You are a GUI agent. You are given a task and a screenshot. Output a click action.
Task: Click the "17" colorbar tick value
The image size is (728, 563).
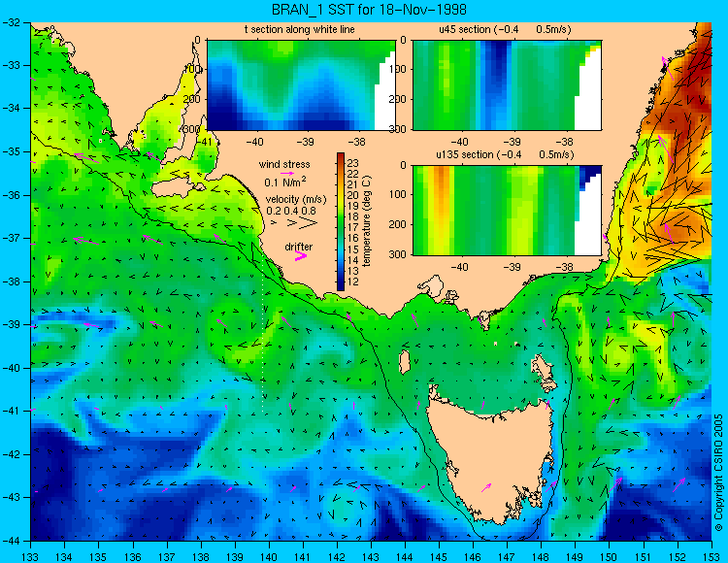point(353,227)
